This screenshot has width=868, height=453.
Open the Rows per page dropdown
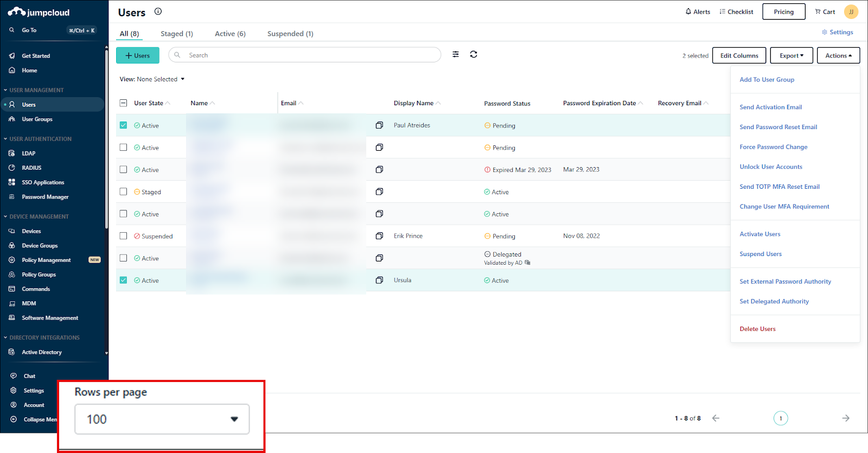162,419
